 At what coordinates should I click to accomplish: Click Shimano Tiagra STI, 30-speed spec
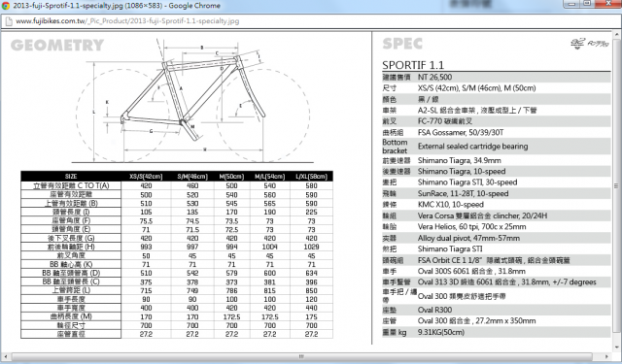point(467,182)
